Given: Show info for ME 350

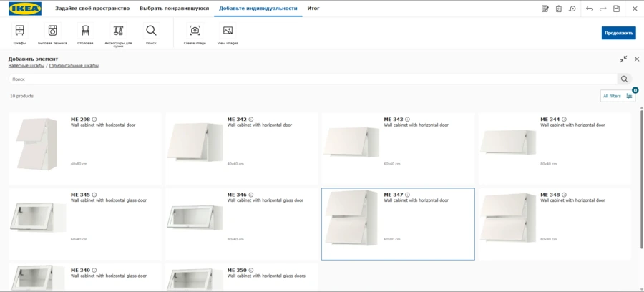Looking at the screenshot, I should tap(251, 271).
